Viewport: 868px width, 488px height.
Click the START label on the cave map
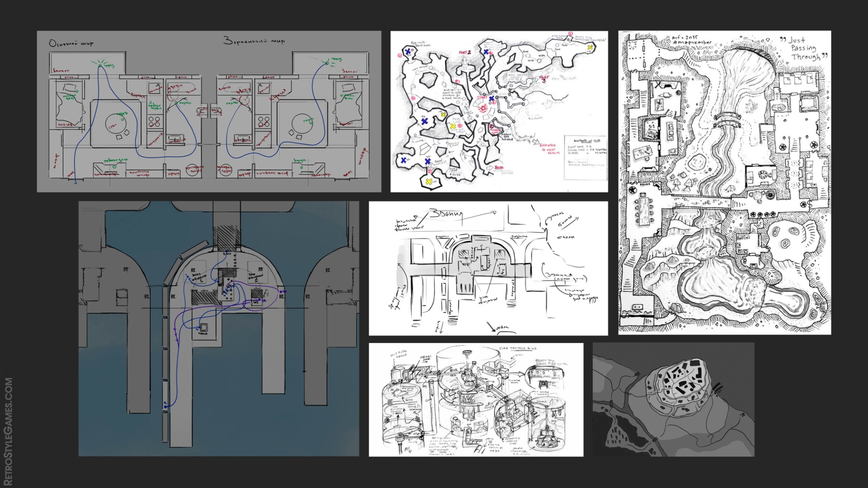pyautogui.click(x=482, y=98)
